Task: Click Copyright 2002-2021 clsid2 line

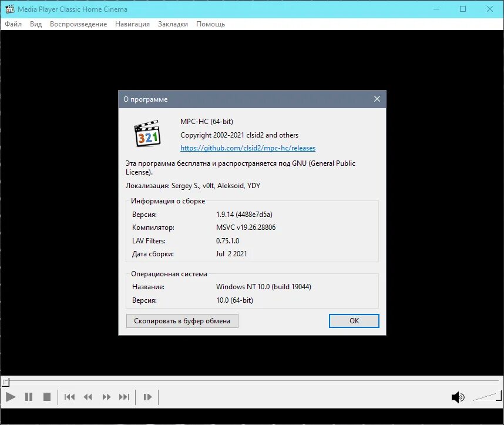Action: (240, 135)
